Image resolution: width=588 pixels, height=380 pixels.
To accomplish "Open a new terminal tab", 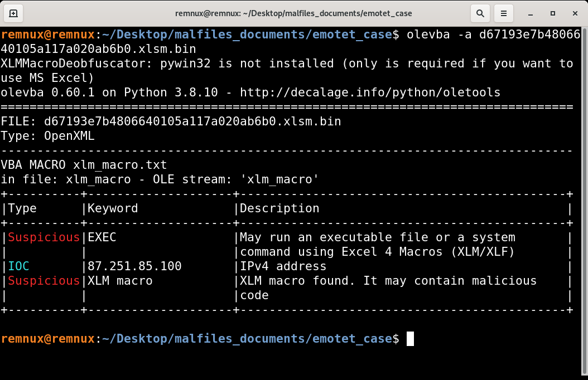I will (x=13, y=13).
